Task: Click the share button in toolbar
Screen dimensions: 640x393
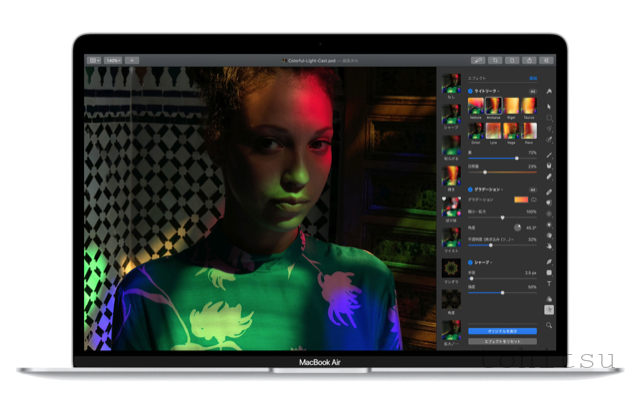Action: (x=529, y=60)
